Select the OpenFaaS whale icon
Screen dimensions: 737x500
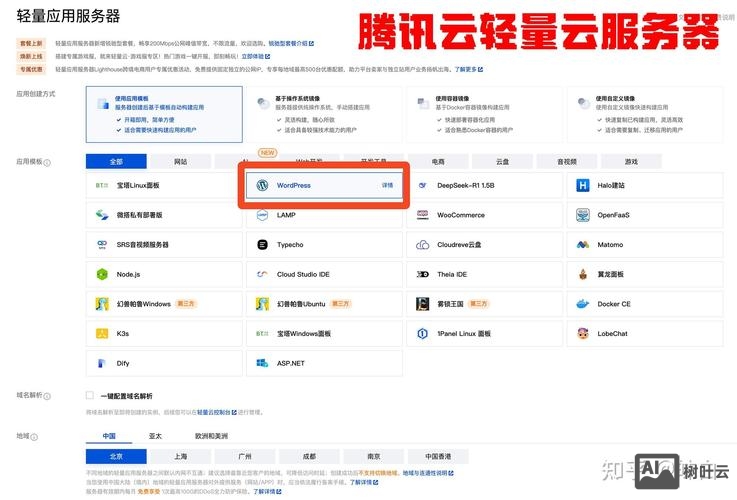[583, 215]
